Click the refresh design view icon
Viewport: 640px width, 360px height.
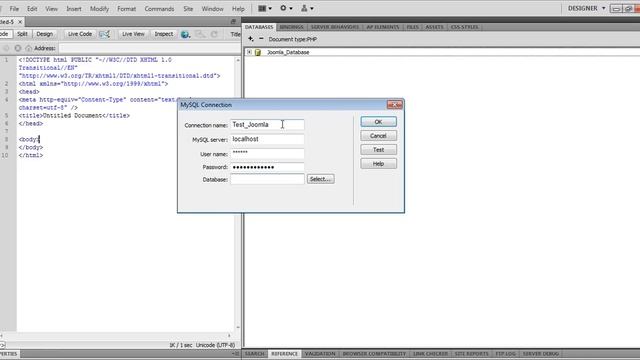tap(214, 34)
